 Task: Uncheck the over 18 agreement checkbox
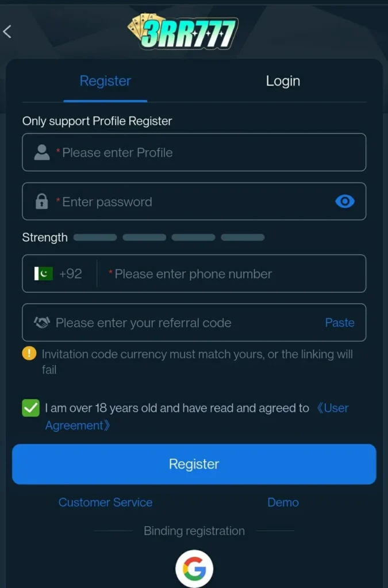point(31,408)
